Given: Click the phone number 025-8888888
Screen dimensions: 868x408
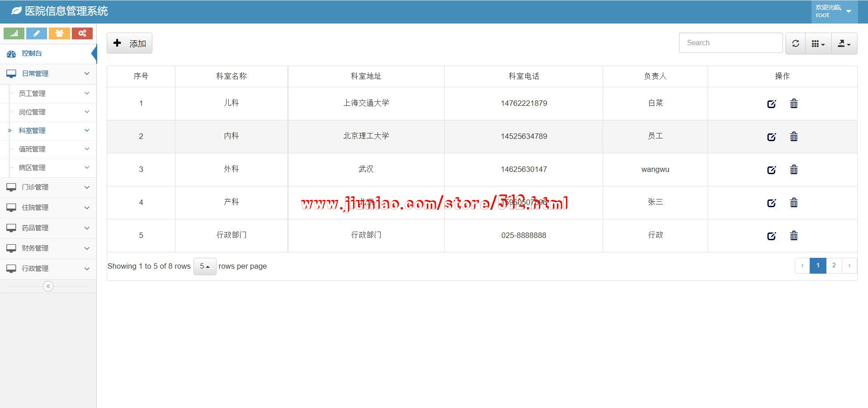Looking at the screenshot, I should coord(524,235).
